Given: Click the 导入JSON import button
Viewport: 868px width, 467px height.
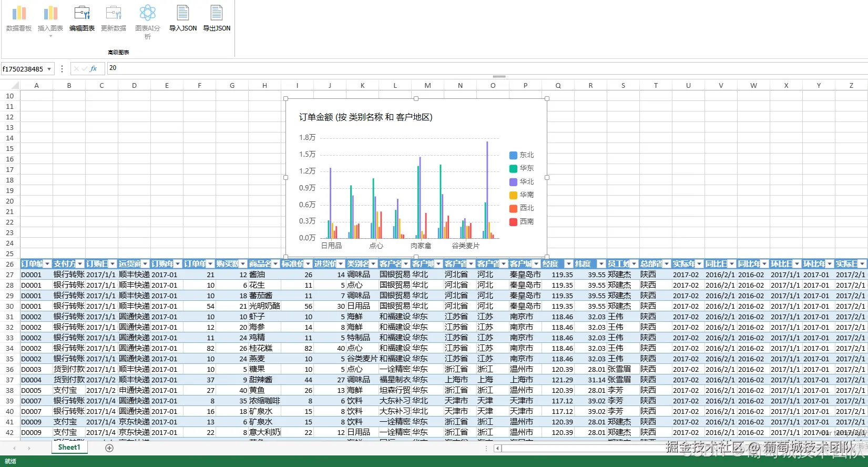Looking at the screenshot, I should (183, 18).
